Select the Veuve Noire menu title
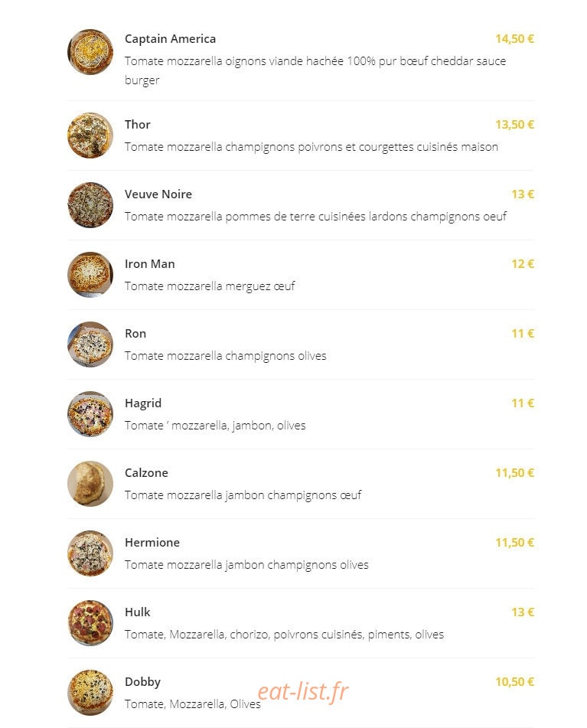This screenshot has width=587, height=728. (158, 194)
